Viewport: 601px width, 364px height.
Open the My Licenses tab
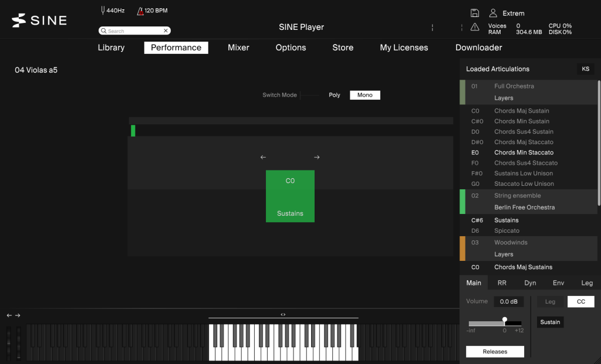pyautogui.click(x=404, y=47)
